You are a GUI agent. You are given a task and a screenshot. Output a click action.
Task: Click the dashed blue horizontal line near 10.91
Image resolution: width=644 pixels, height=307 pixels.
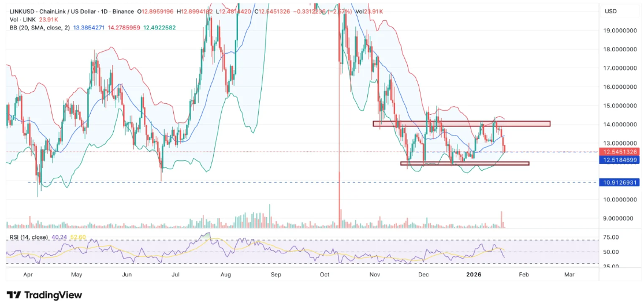coord(289,182)
